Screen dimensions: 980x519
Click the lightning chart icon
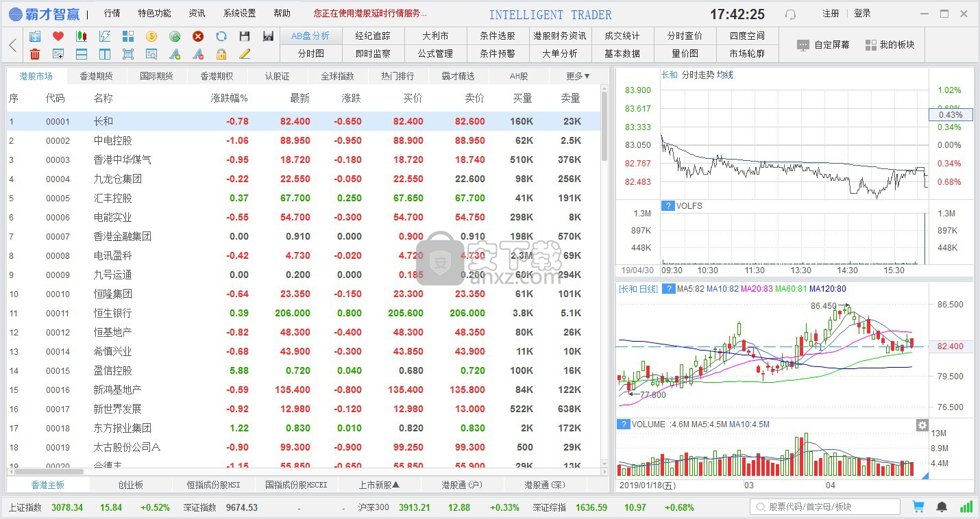click(x=105, y=36)
